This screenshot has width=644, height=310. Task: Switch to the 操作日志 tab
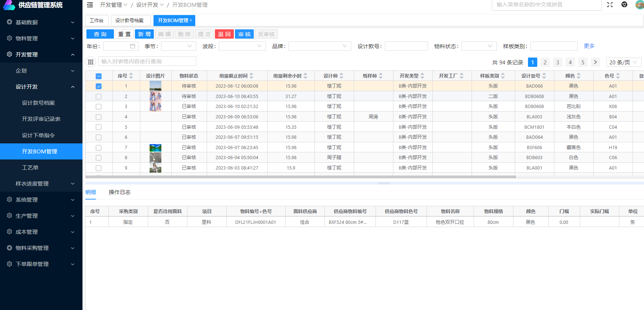pos(120,192)
